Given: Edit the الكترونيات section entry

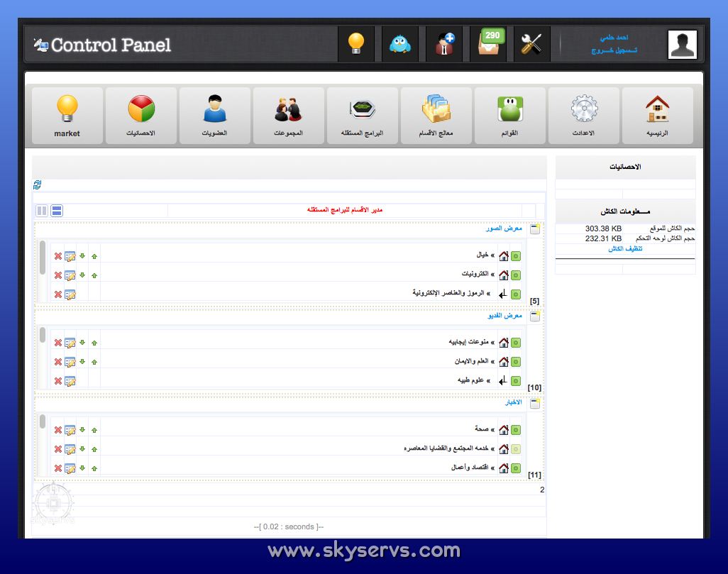Looking at the screenshot, I should pyautogui.click(x=70, y=275).
